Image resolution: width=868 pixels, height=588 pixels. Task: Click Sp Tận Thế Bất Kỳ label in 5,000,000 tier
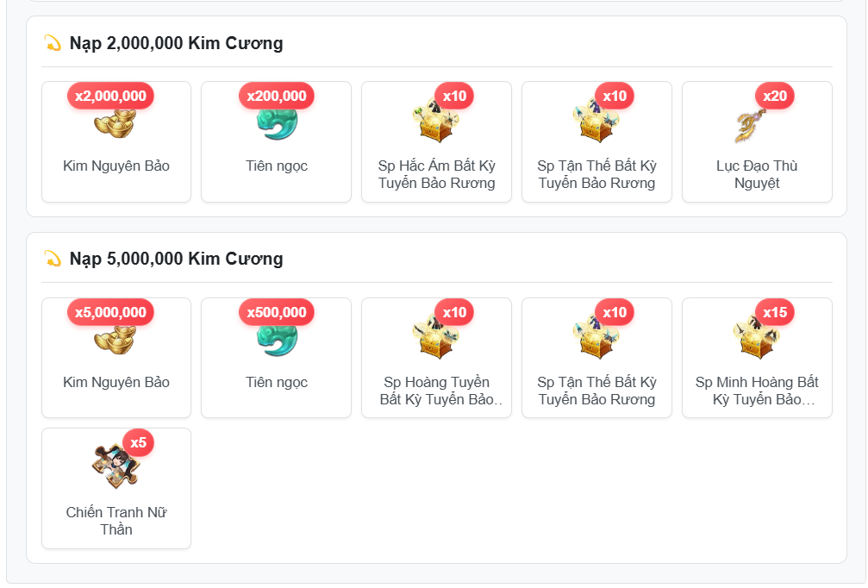tap(596, 391)
